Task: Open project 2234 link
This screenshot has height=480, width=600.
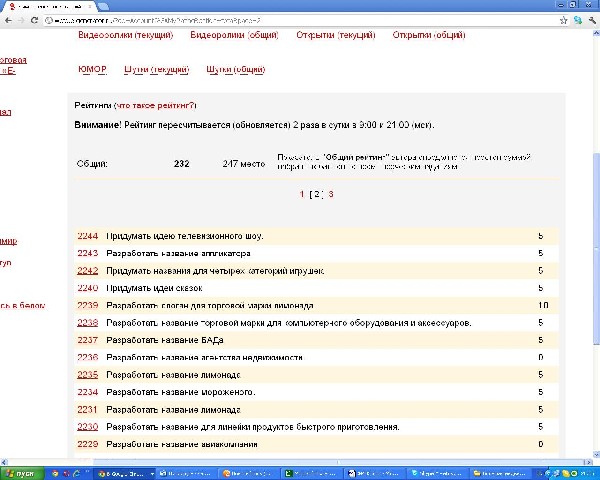Action: tap(88, 392)
